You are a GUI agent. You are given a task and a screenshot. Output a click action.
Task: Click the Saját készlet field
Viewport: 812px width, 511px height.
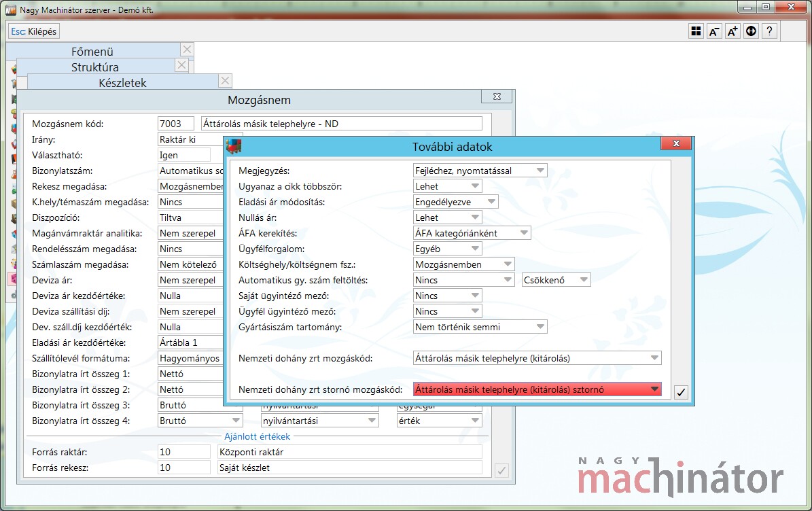point(349,468)
